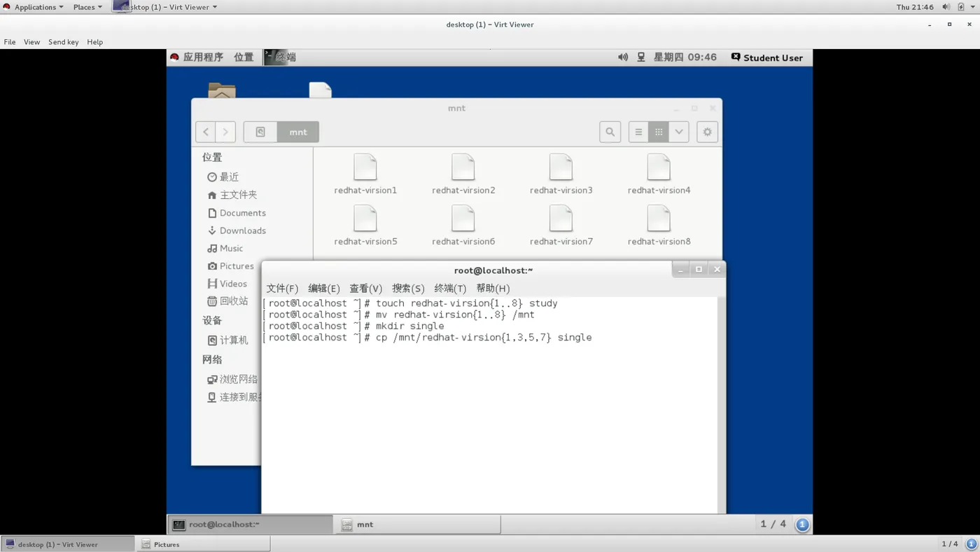Image resolution: width=980 pixels, height=552 pixels.
Task: Open the terminal 帮助(H) menu
Action: click(493, 289)
